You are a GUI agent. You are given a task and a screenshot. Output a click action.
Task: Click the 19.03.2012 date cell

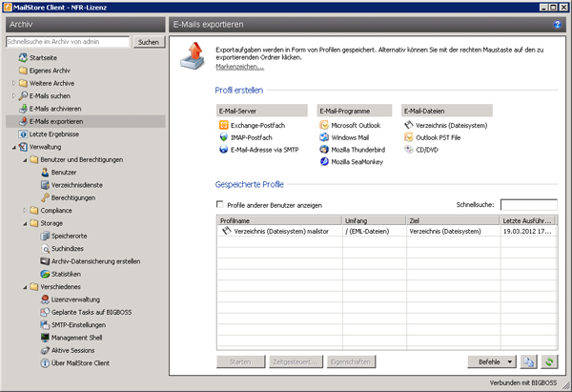click(527, 231)
